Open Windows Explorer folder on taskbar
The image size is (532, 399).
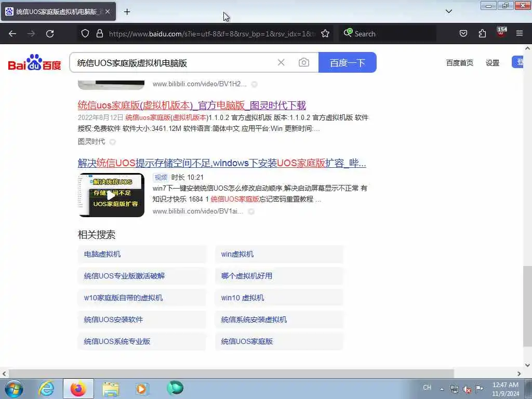point(111,389)
